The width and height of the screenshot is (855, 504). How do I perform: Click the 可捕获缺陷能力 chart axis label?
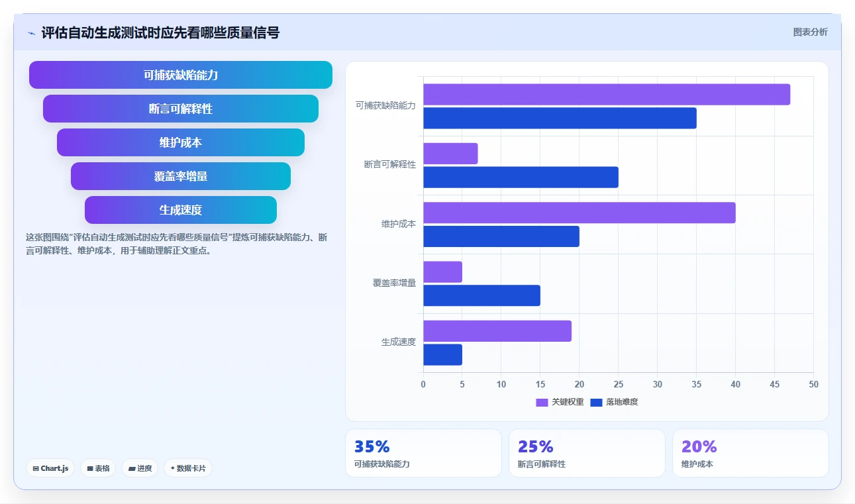[x=385, y=105]
